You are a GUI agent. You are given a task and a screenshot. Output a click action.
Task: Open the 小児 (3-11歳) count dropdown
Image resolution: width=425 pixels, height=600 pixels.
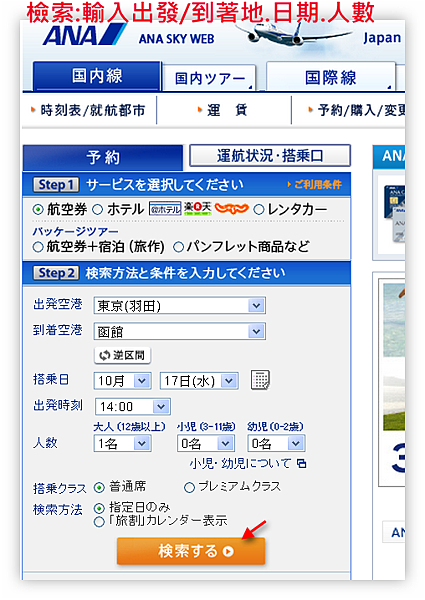(x=206, y=443)
